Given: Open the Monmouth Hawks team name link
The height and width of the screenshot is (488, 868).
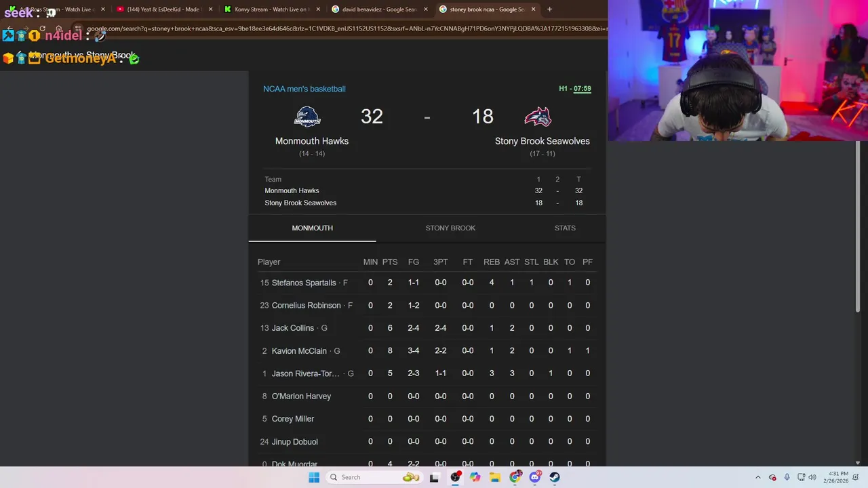Looking at the screenshot, I should 312,141.
